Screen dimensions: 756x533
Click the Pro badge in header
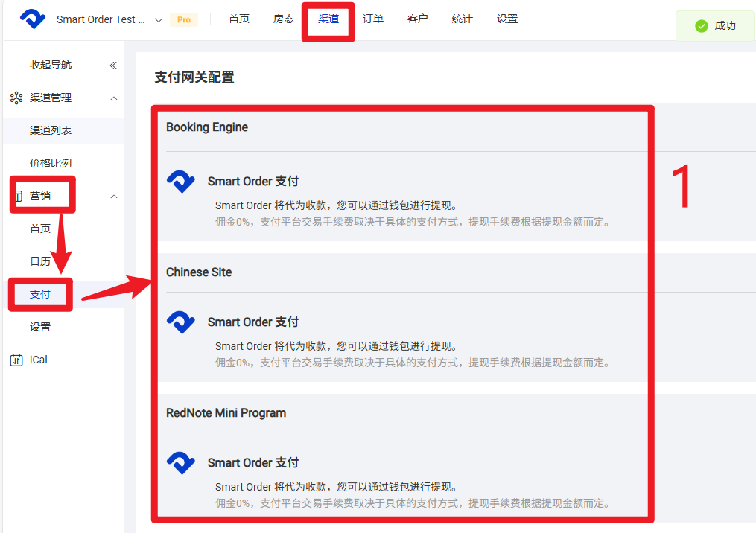pyautogui.click(x=184, y=20)
